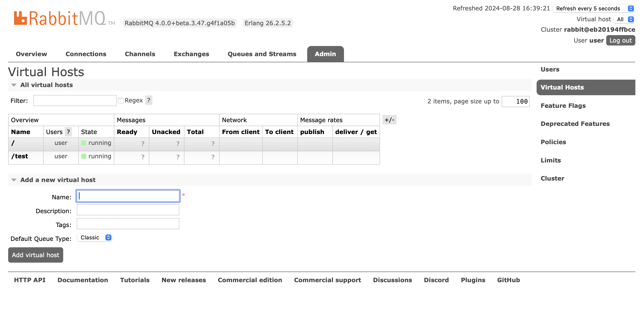Sort by deliver / get column
This screenshot has width=644, height=320.
(x=356, y=132)
